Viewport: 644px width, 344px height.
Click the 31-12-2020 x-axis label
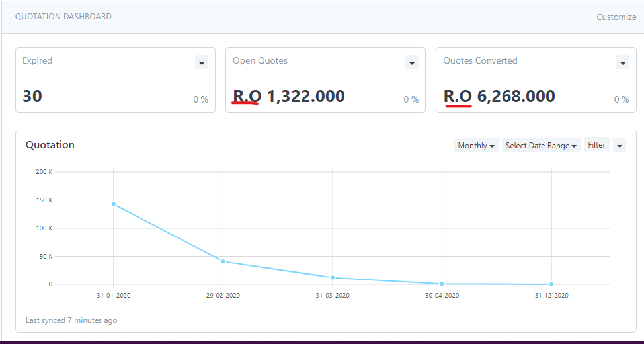click(x=551, y=296)
